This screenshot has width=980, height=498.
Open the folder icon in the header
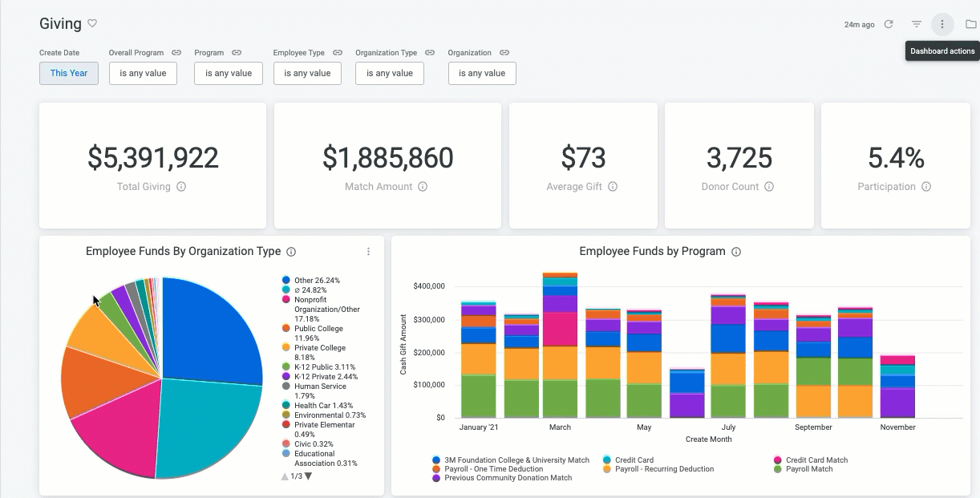(x=971, y=25)
